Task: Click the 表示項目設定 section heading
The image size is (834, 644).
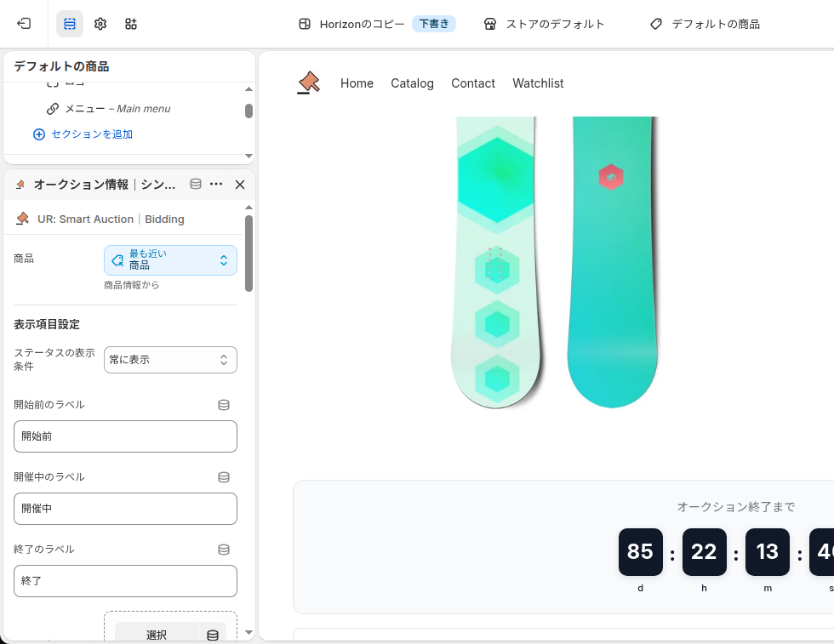Action: tap(47, 324)
